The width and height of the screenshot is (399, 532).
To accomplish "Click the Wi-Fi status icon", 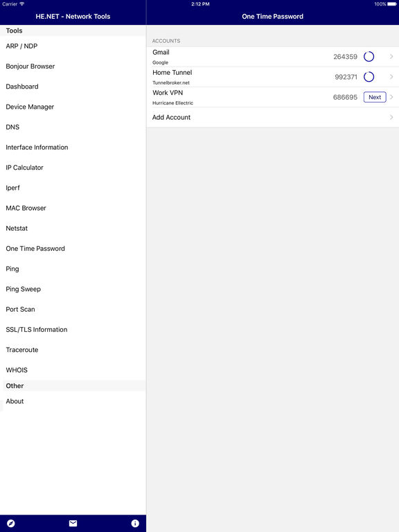I will [x=22, y=4].
